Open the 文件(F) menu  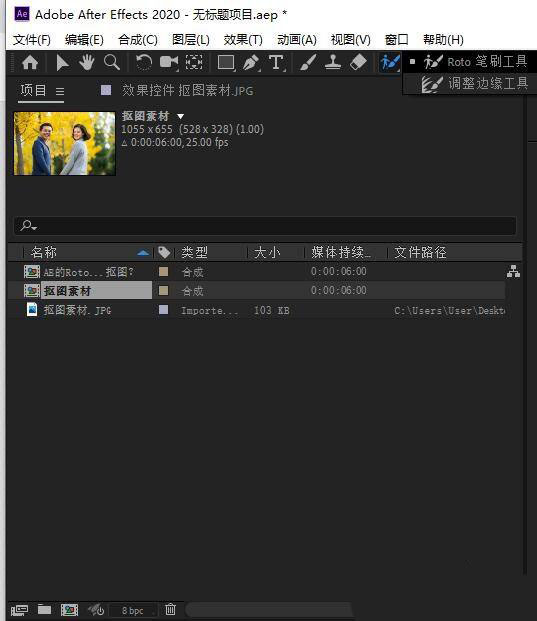pos(32,40)
